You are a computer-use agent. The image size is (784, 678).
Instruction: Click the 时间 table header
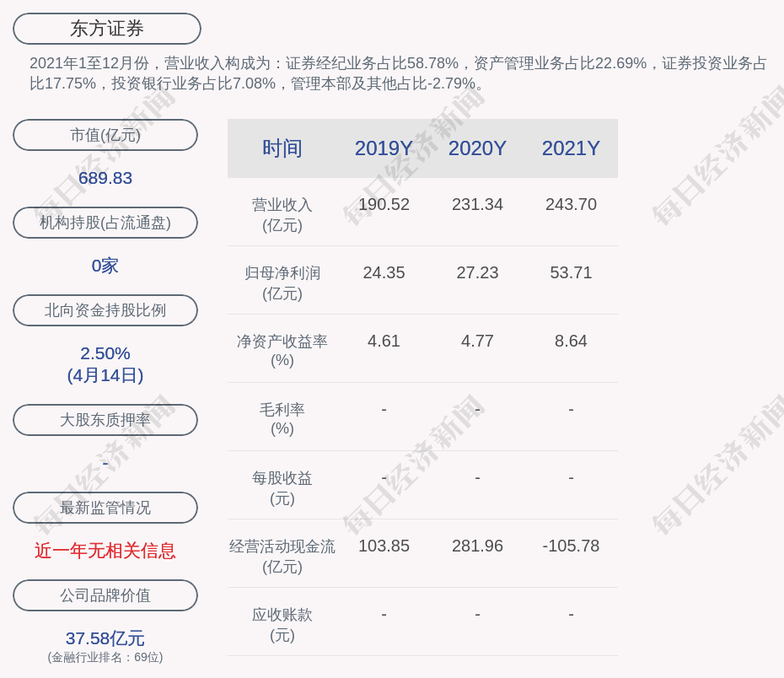tap(282, 148)
